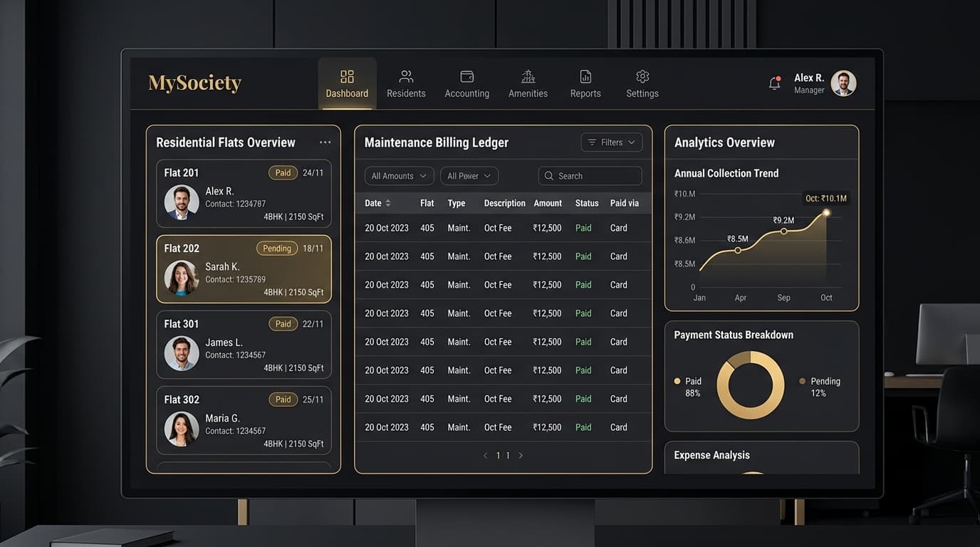Click the Paid via column header
Screen dimensions: 980x547
[625, 203]
